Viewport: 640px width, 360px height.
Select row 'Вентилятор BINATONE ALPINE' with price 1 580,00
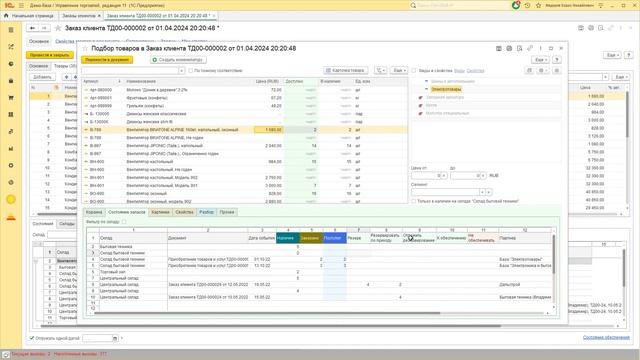tap(244, 130)
